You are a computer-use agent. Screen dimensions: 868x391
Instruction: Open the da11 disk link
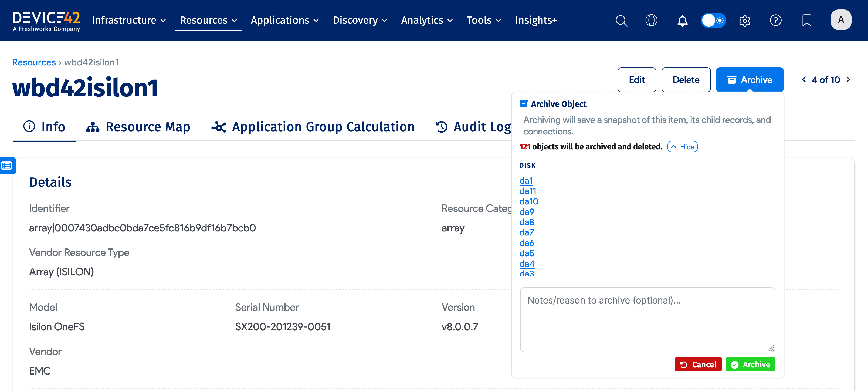(528, 191)
